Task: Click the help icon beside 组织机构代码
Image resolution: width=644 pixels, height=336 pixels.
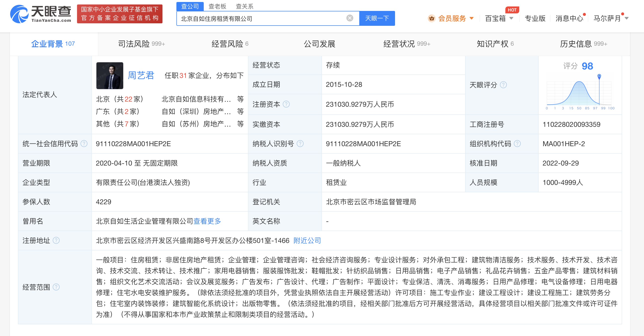Action: [517, 143]
